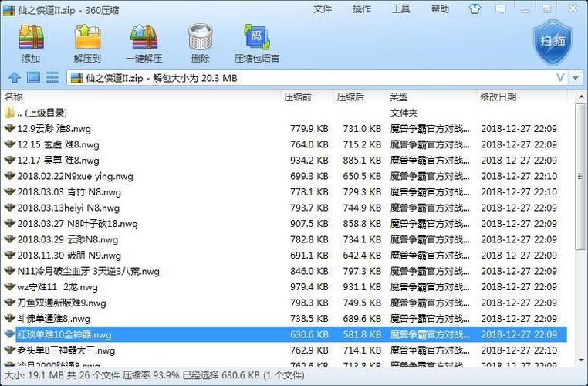
Task: Click file icon of 12.9云渺 难8.nwg
Action: coord(9,128)
